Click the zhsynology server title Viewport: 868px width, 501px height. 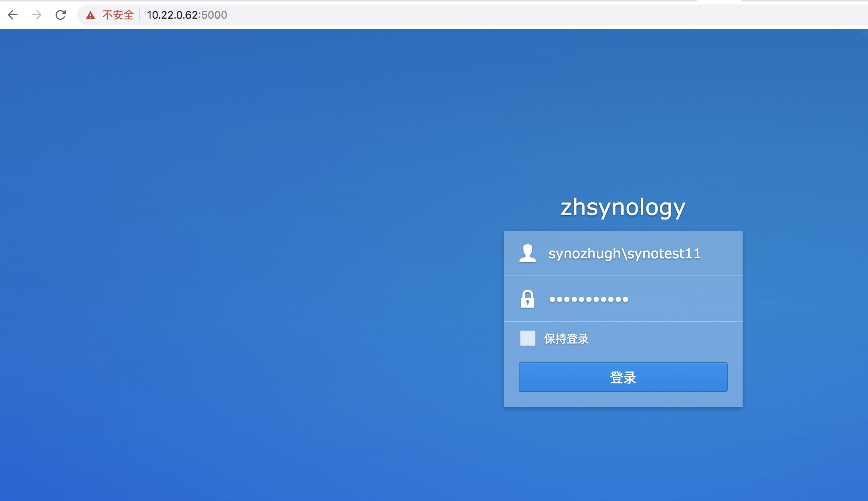point(623,208)
